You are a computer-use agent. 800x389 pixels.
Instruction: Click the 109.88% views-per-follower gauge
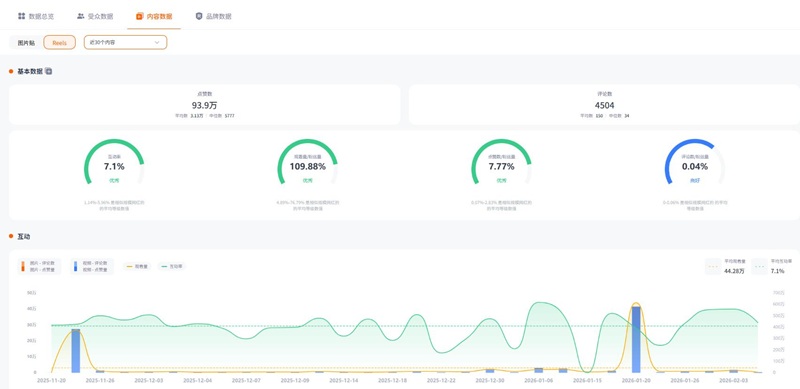coord(307,162)
